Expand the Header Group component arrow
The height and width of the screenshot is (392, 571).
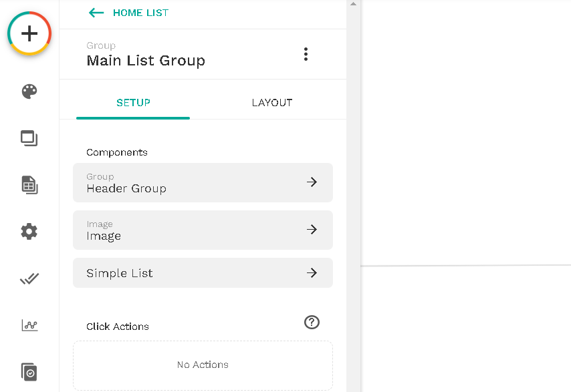coord(312,182)
